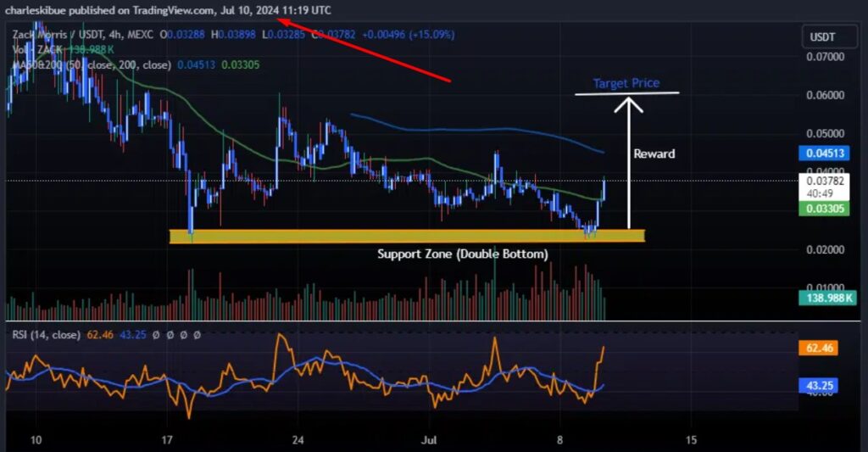Click the Support Zone (Double Bottom) text
The width and height of the screenshot is (868, 452).
click(462, 254)
